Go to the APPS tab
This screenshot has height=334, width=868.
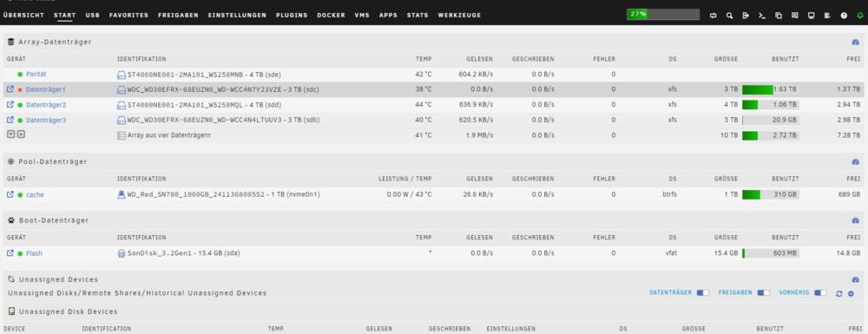click(388, 16)
